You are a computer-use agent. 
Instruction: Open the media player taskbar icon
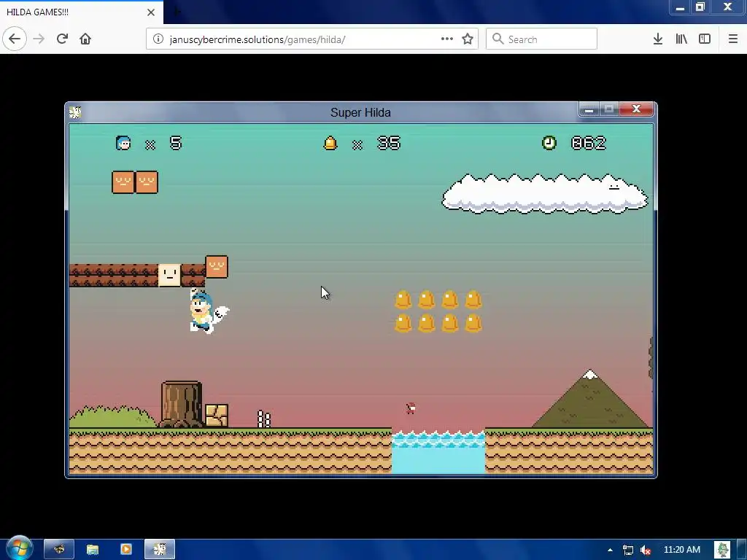[x=126, y=550]
